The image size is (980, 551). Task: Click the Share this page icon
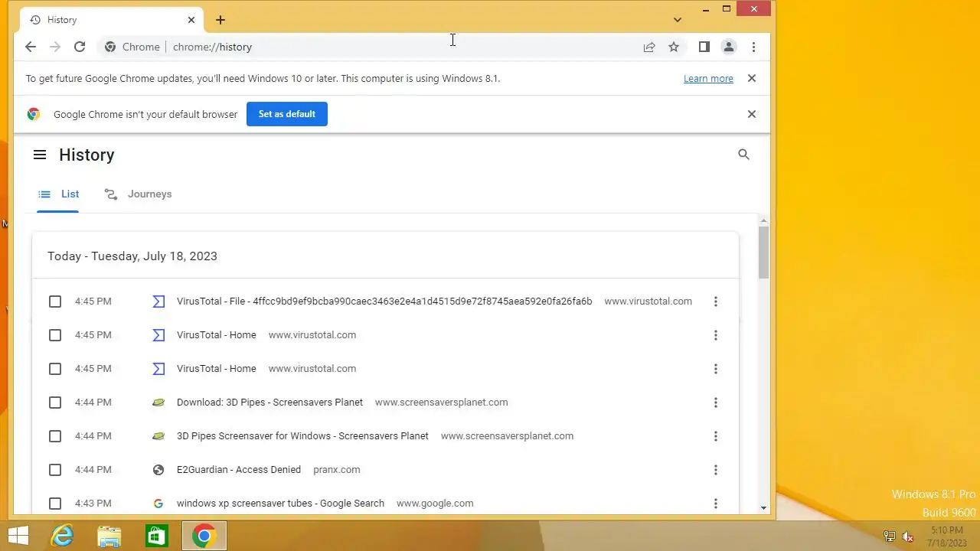(x=649, y=47)
